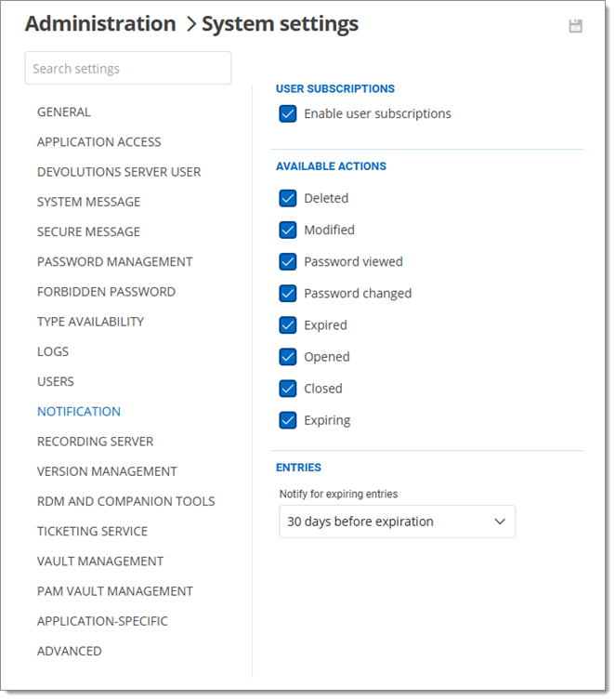The image size is (615, 700).
Task: Select Recording Server in the sidebar
Action: tap(96, 442)
